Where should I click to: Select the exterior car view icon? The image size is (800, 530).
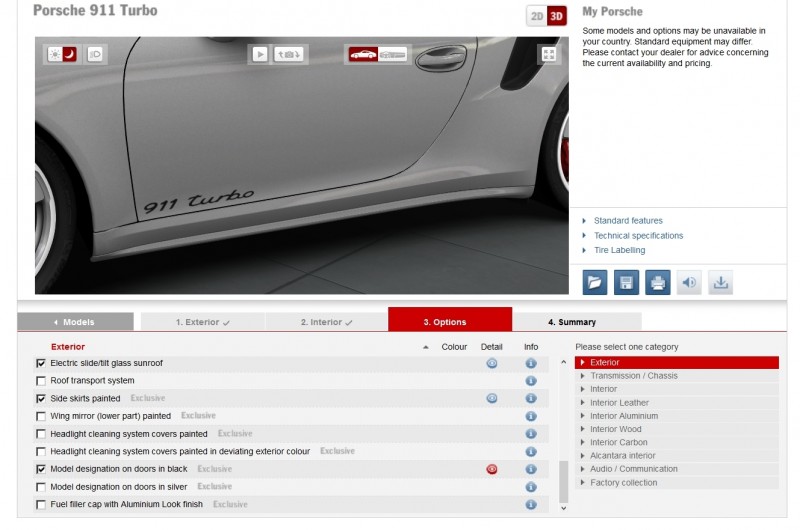point(363,54)
